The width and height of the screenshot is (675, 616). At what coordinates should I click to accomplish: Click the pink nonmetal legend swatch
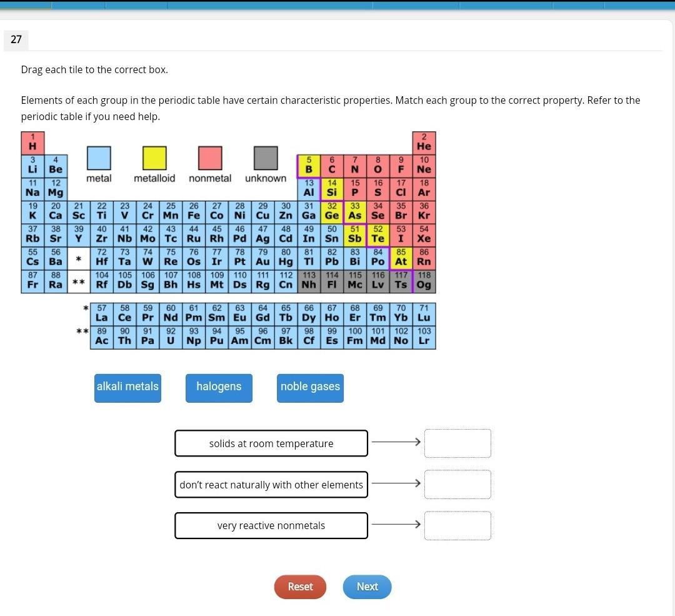pyautogui.click(x=210, y=158)
